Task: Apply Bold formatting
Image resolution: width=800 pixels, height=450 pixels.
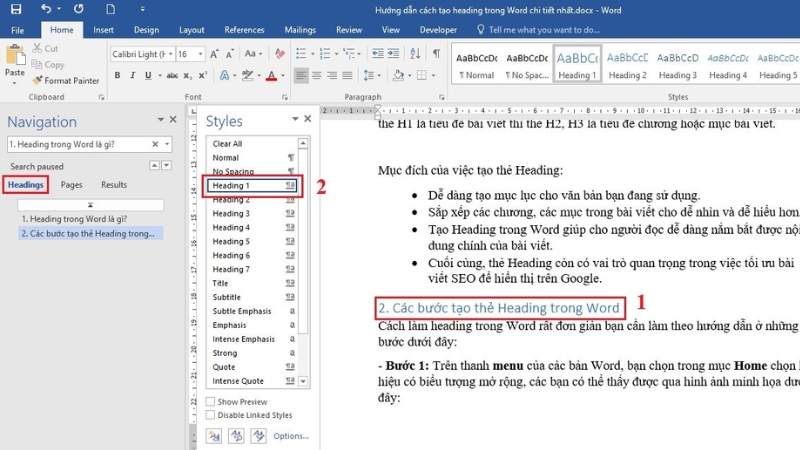Action: tap(117, 76)
